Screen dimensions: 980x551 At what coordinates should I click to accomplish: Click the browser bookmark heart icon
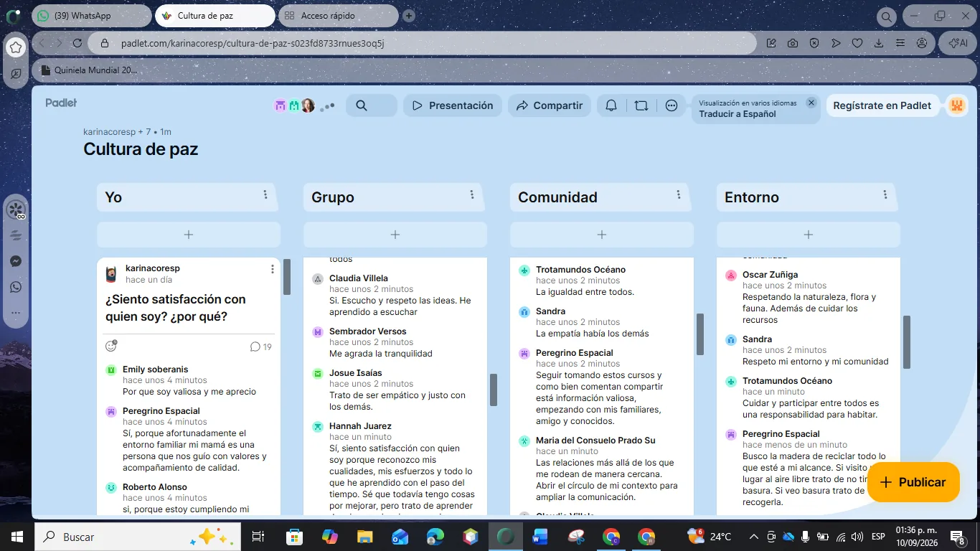pyautogui.click(x=857, y=43)
